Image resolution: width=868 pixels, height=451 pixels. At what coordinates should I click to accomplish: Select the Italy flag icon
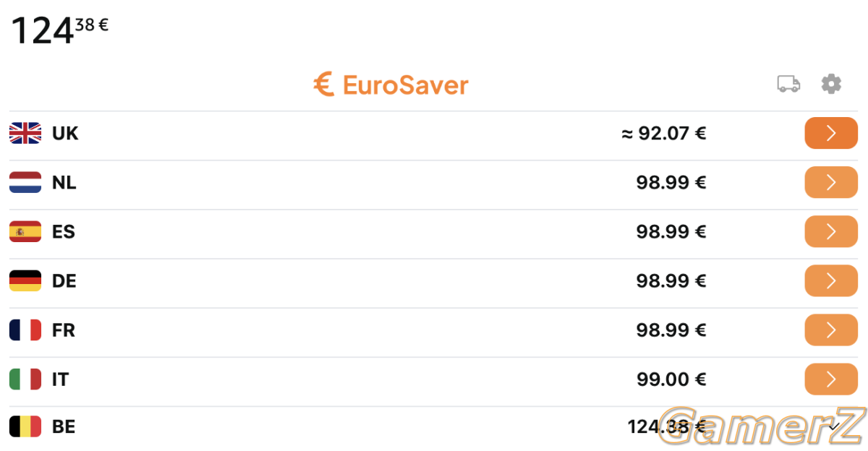coord(25,379)
